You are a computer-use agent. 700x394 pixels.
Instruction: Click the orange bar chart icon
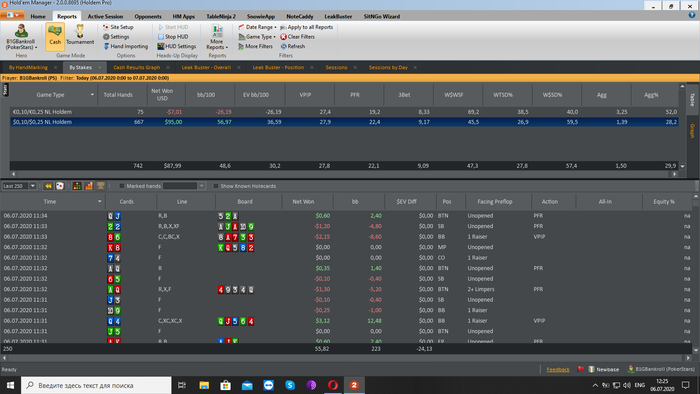[89, 186]
